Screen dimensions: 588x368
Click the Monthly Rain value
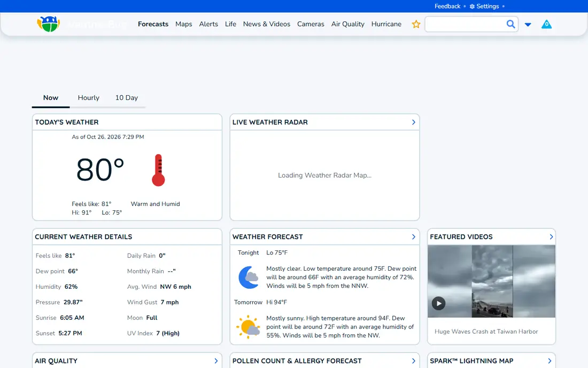172,271
